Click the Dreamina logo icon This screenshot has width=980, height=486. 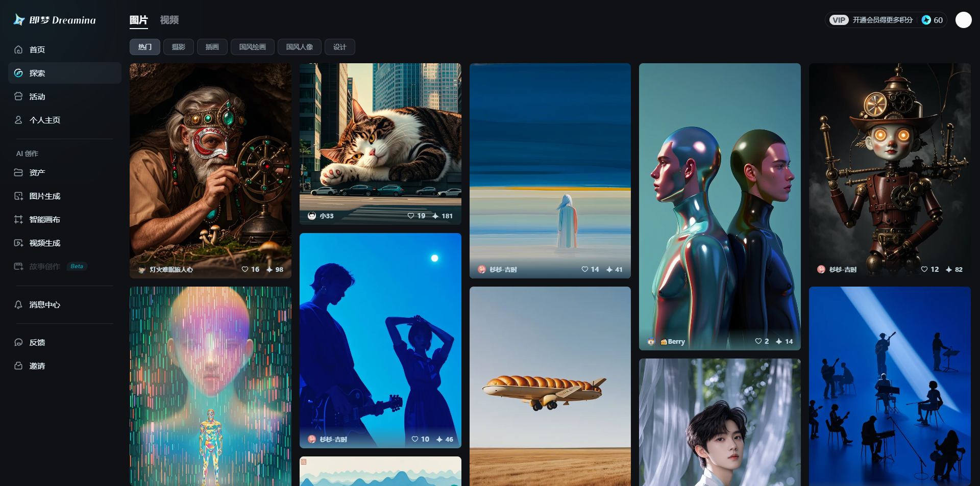[x=19, y=19]
